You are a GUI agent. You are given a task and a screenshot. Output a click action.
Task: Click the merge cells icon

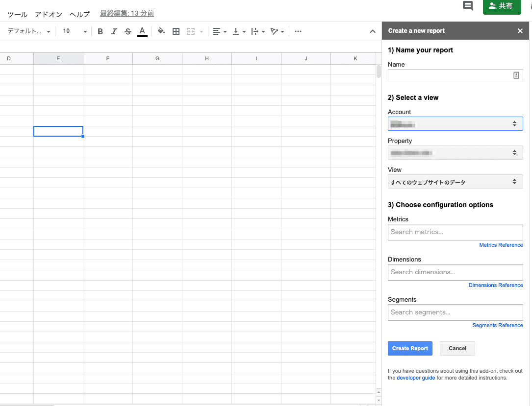point(191,31)
